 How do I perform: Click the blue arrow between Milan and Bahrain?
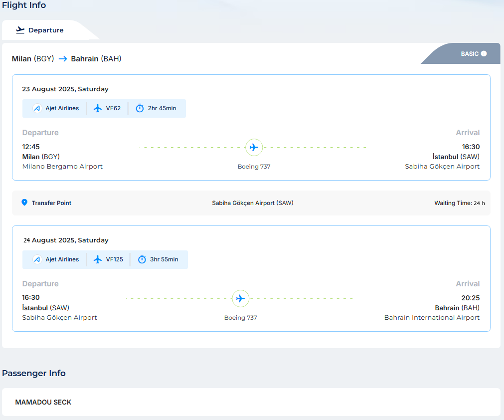62,59
